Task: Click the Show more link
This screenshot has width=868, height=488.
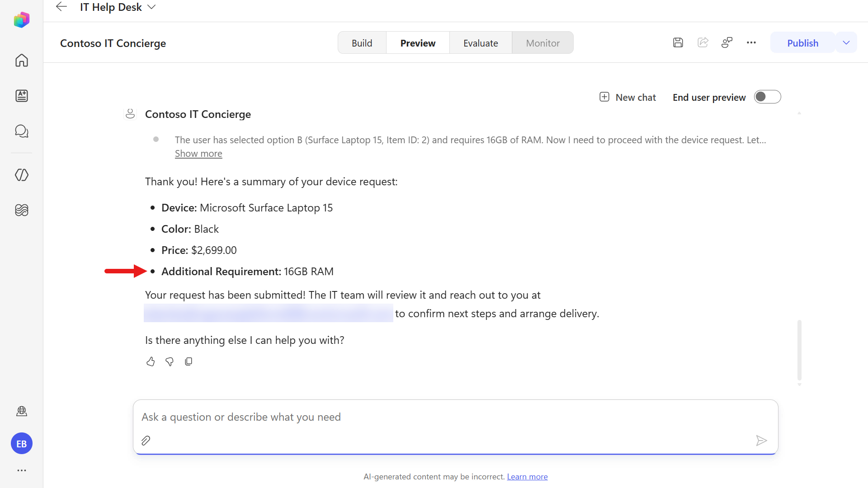Action: coord(198,154)
